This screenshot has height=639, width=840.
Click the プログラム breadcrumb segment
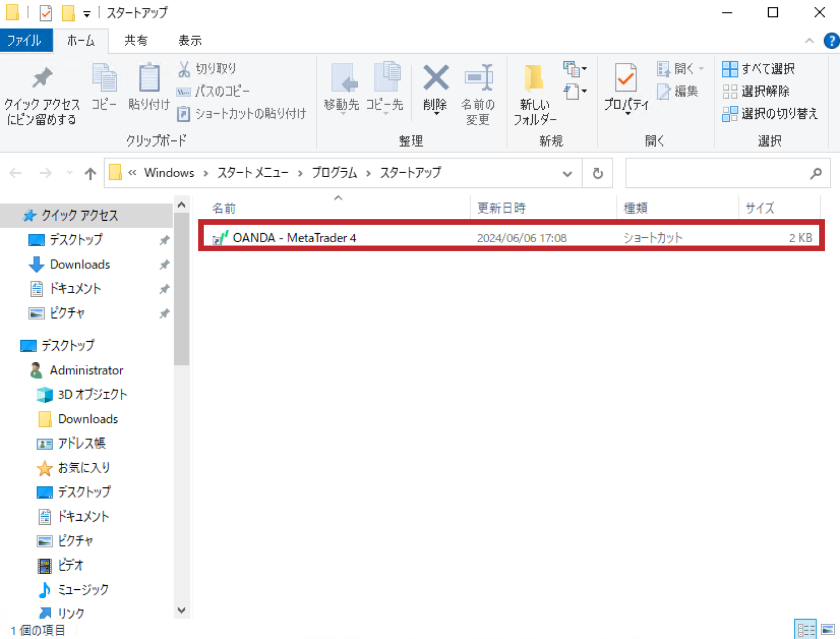tap(334, 173)
